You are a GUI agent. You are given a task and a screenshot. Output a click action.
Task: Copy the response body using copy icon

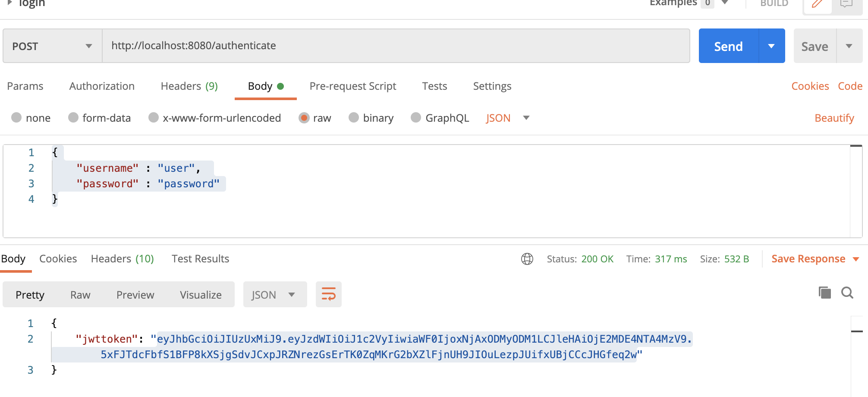pos(824,293)
